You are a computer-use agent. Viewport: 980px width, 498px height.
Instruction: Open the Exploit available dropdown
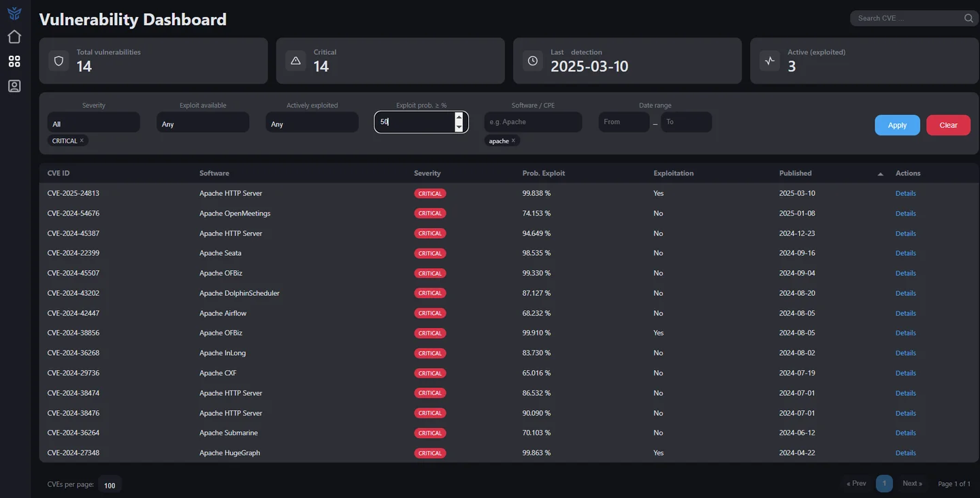click(203, 122)
